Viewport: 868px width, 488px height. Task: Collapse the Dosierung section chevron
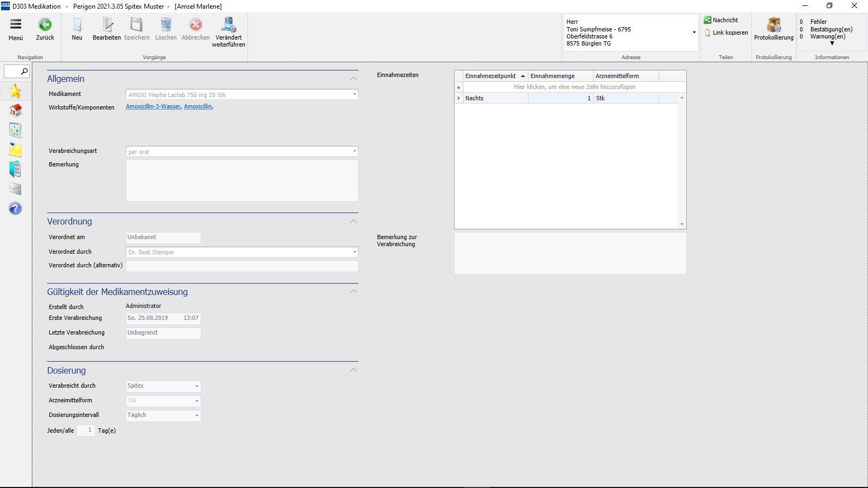coord(354,370)
